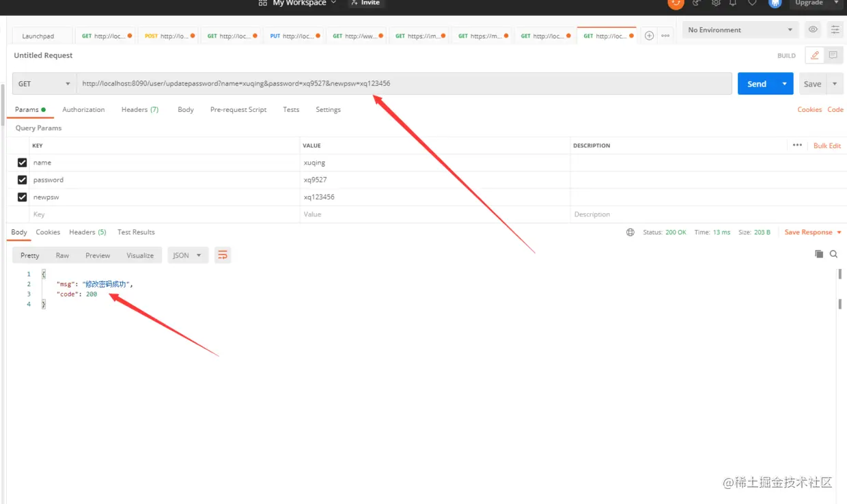Copy the response body icon

[819, 254]
